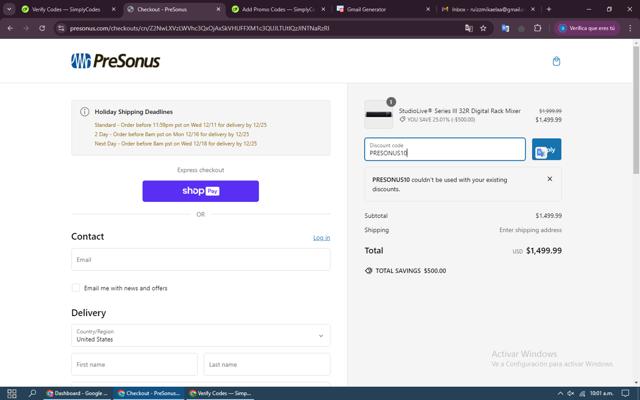Show hidden system tray icons

tap(560, 393)
